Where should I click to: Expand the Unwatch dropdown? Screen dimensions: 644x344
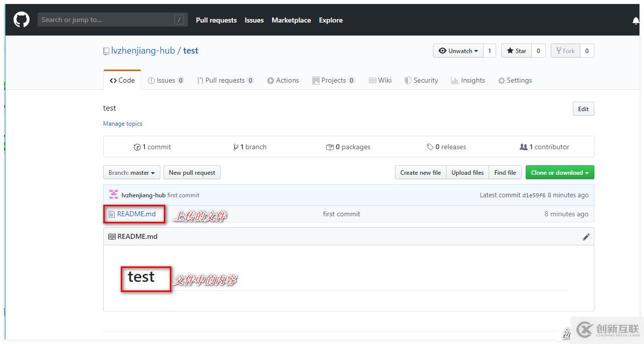pyautogui.click(x=458, y=51)
